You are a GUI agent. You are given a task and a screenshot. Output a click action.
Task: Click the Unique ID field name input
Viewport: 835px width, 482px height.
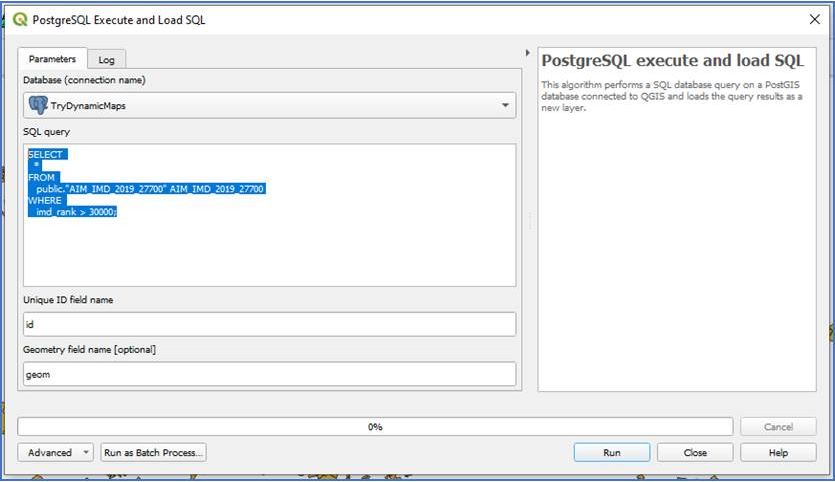point(269,324)
